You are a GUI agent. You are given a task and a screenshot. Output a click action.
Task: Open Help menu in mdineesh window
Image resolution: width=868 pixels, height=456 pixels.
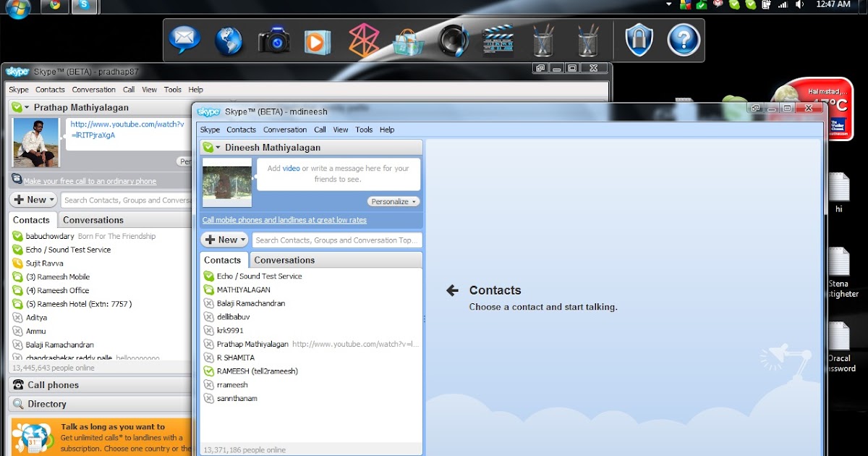tap(387, 130)
